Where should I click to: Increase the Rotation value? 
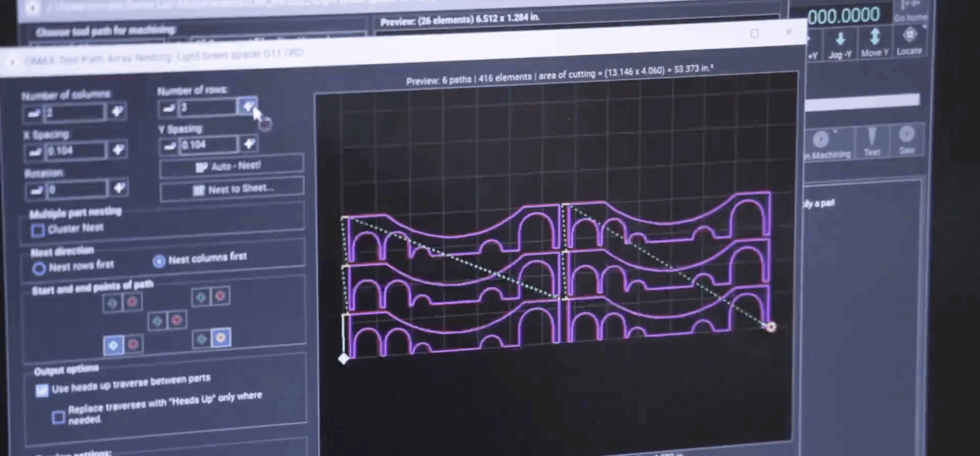(119, 188)
